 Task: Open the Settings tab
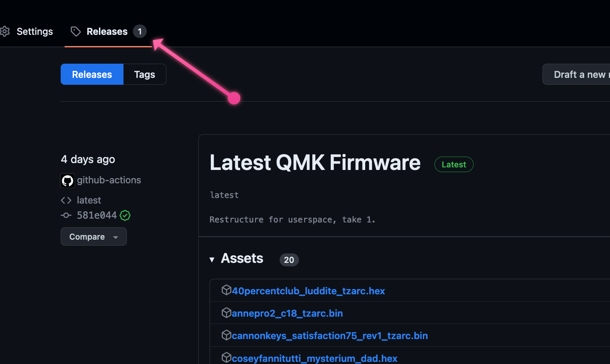[34, 31]
